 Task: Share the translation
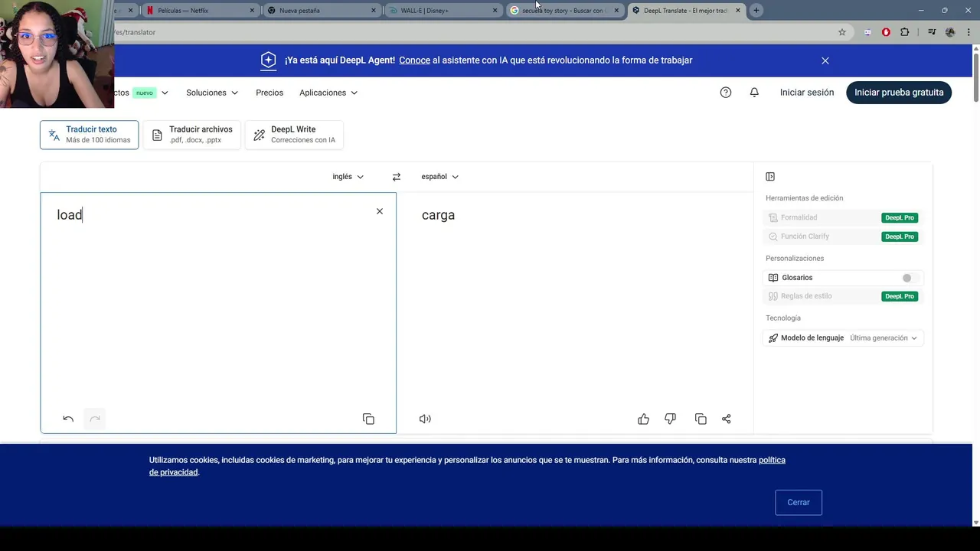coord(727,419)
